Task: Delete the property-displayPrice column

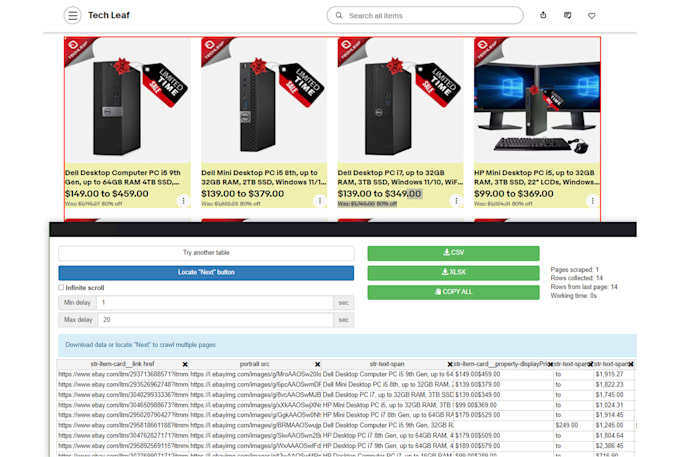Action: (550, 365)
